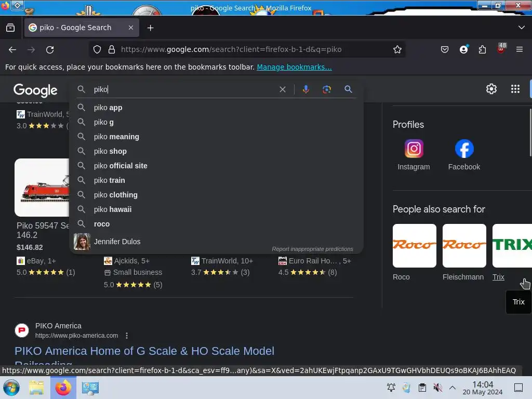Image resolution: width=532 pixels, height=399 pixels.
Task: Click the notification bell tray icon
Action: coord(391,388)
